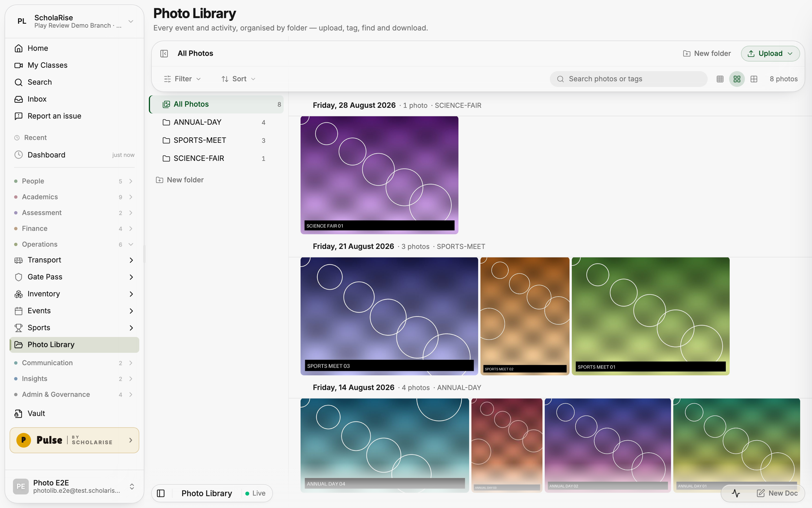Open the Filter dropdown

click(x=182, y=79)
